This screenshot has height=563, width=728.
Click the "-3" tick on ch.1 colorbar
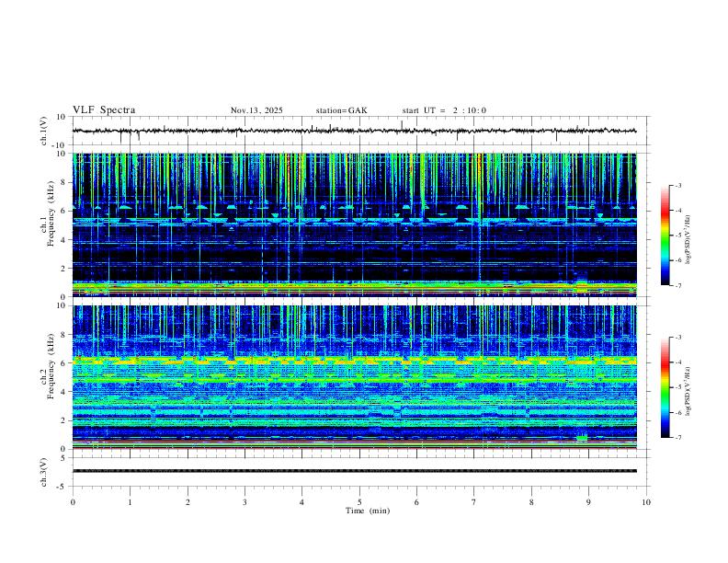click(x=678, y=186)
